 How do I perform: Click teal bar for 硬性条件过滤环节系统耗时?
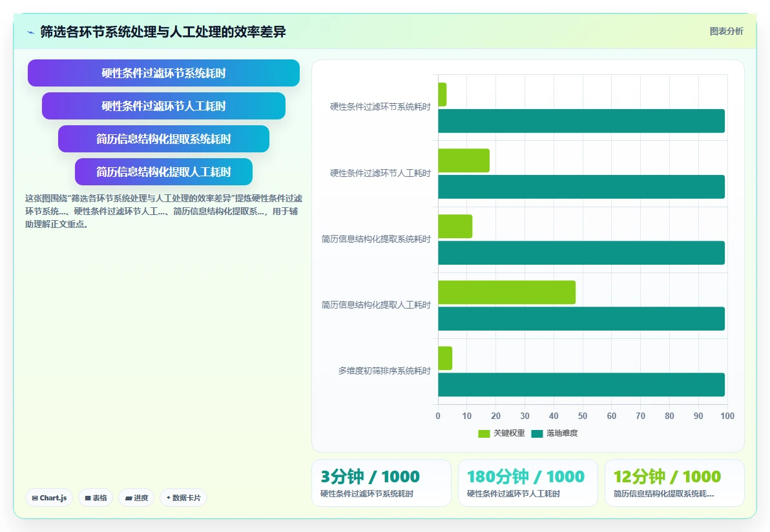click(581, 121)
